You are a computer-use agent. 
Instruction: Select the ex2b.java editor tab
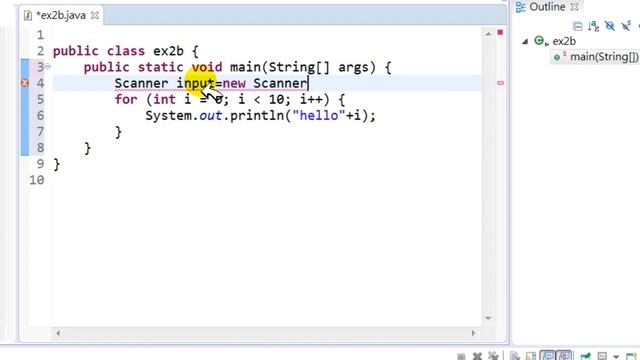(x=61, y=16)
